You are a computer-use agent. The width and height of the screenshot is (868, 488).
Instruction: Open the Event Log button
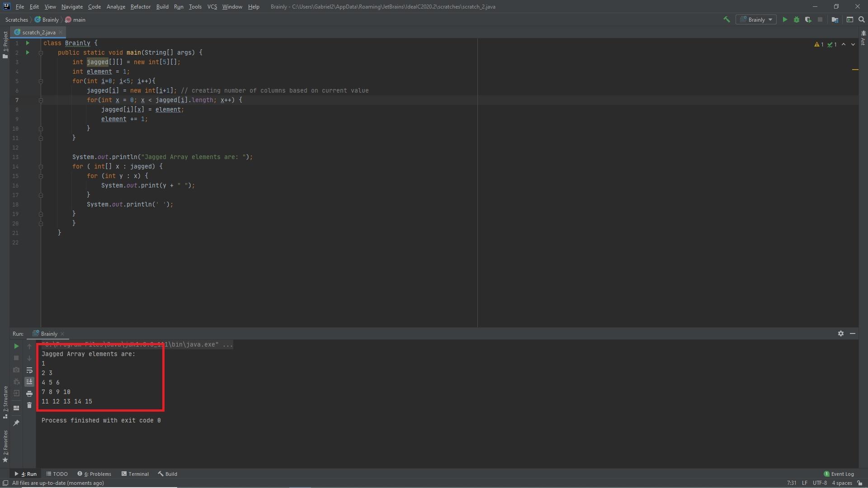(x=839, y=474)
